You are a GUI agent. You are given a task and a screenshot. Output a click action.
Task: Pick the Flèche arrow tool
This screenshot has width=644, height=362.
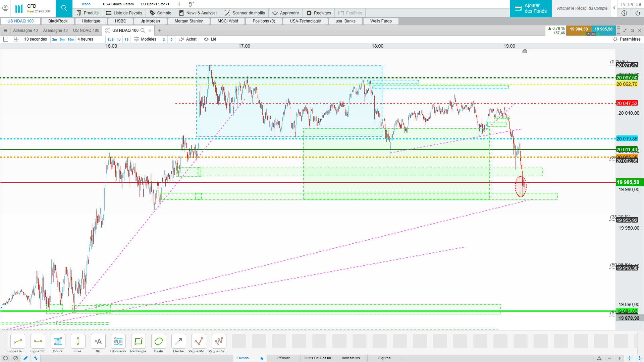tap(178, 342)
